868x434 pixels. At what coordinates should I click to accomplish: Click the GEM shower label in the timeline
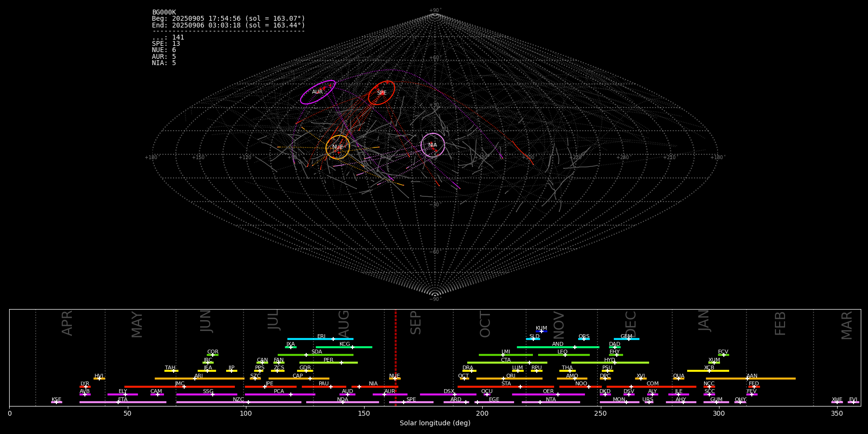(626, 337)
